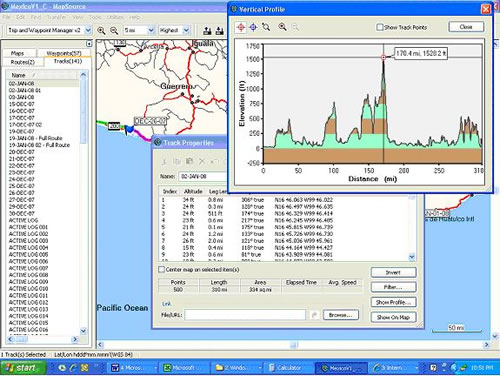Select the 19-JAN-08 - Full Route track

point(36,138)
